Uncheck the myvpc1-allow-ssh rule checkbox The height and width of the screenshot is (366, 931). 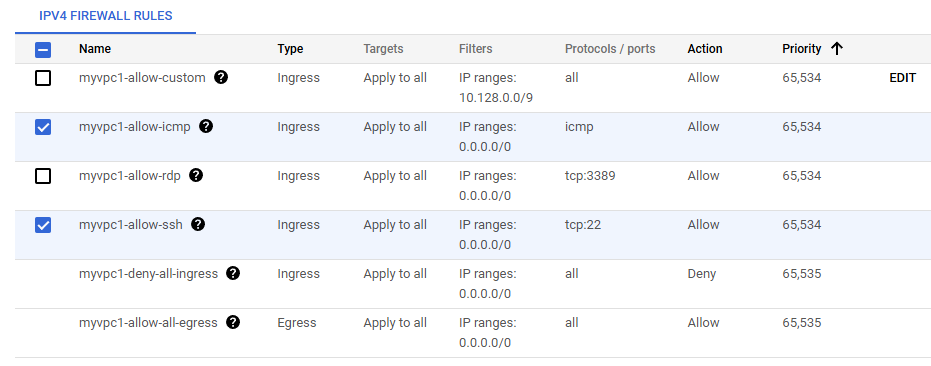tap(43, 225)
